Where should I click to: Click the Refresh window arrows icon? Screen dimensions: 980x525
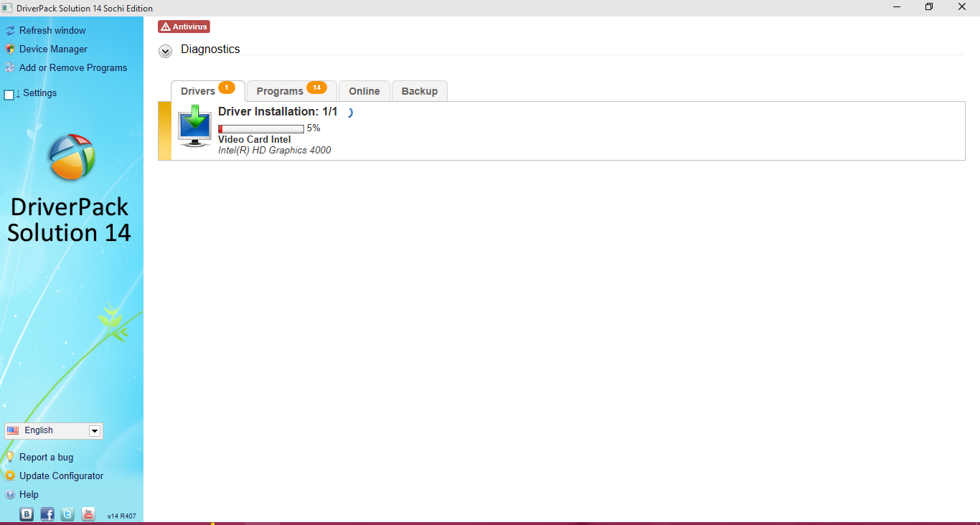point(10,31)
